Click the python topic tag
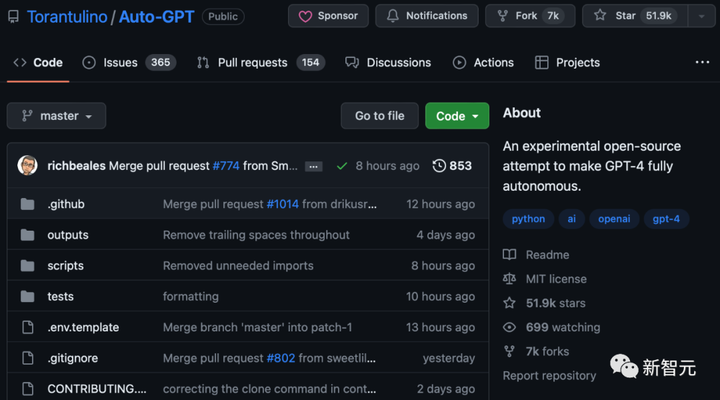The width and height of the screenshot is (720, 400). (x=528, y=218)
